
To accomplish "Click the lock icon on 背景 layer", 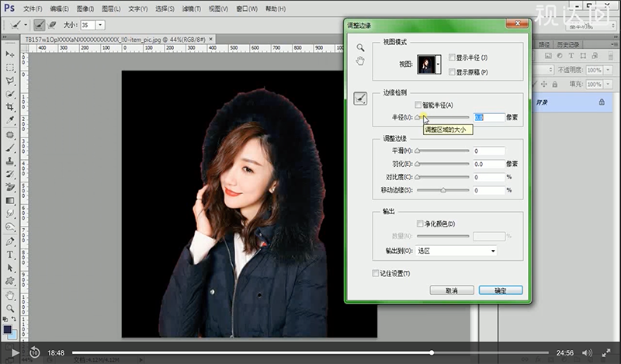I will coord(602,102).
